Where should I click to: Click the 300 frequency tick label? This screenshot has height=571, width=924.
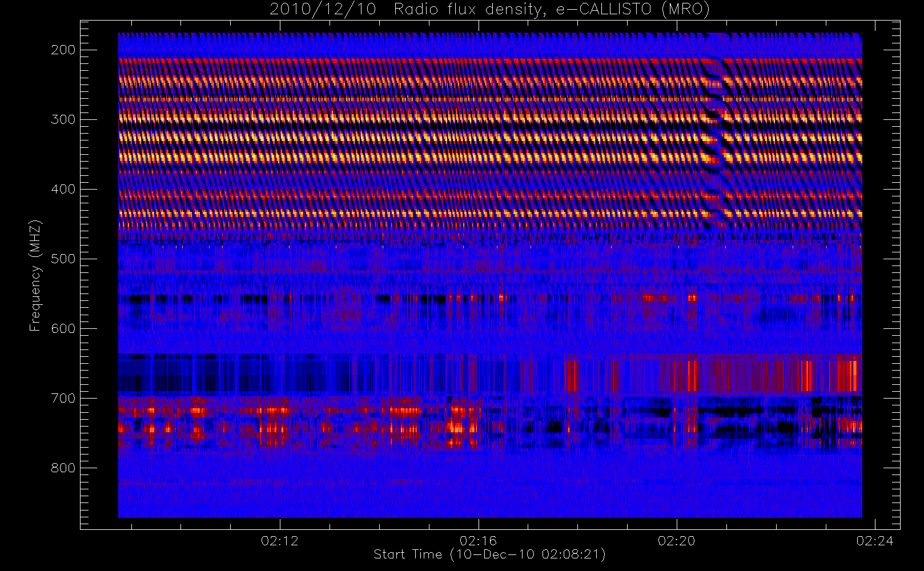pos(63,119)
